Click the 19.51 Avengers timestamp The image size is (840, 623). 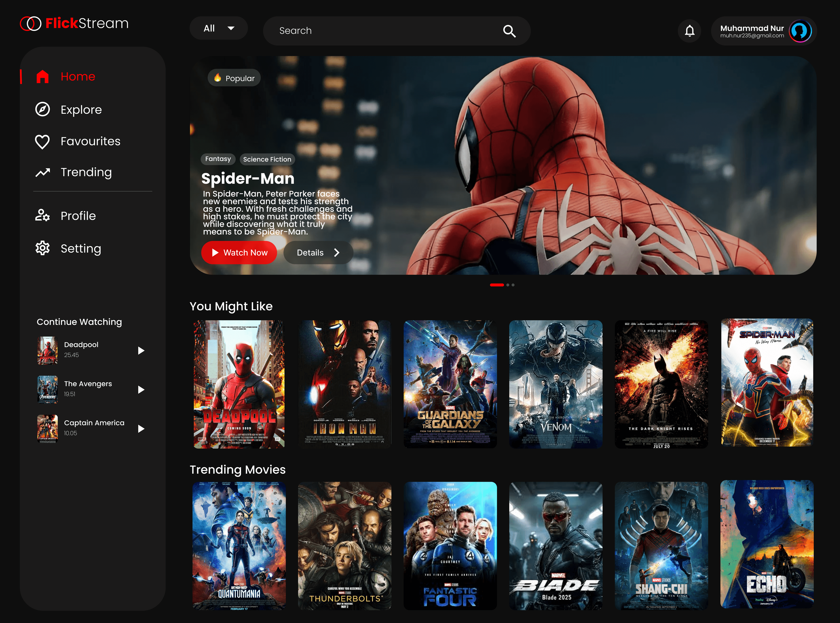[x=70, y=394]
